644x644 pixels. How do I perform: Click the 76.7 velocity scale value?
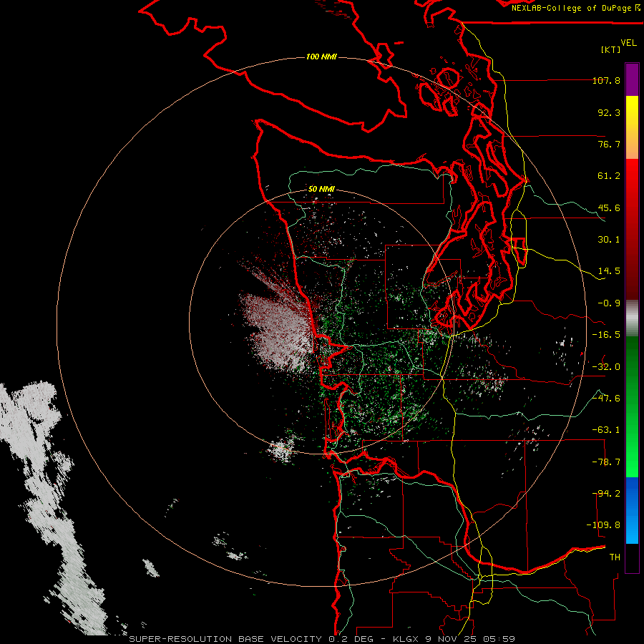(609, 144)
